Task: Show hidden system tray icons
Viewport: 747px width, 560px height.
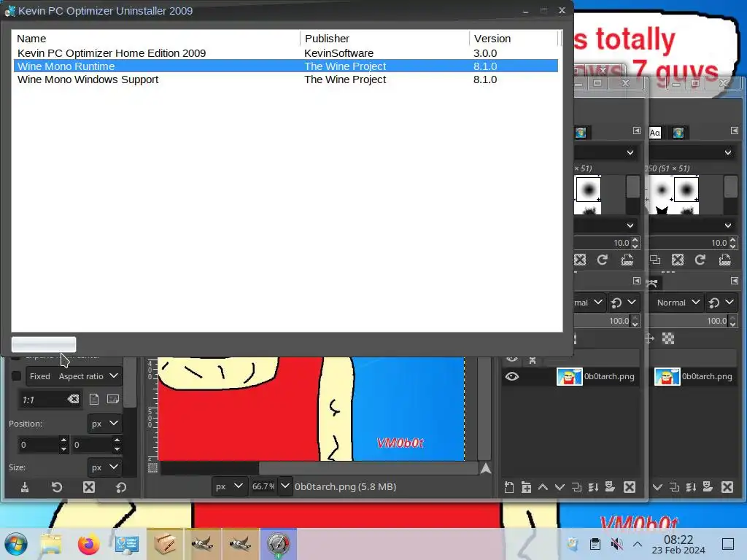Action: click(x=638, y=544)
